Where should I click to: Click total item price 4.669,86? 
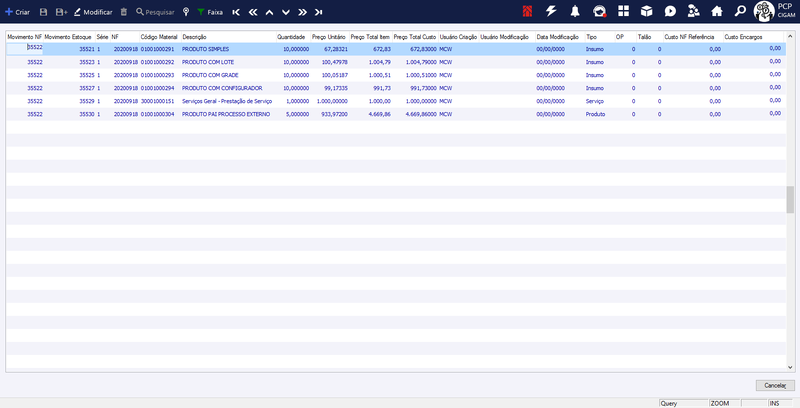coord(380,114)
